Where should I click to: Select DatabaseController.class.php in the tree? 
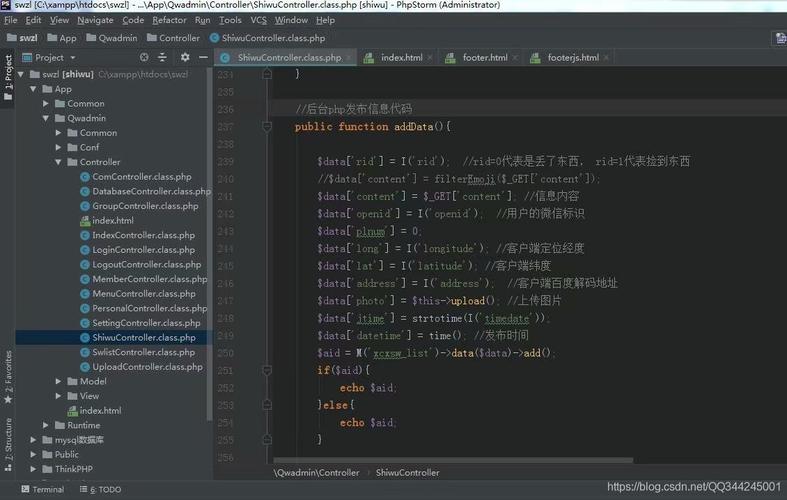coord(151,191)
